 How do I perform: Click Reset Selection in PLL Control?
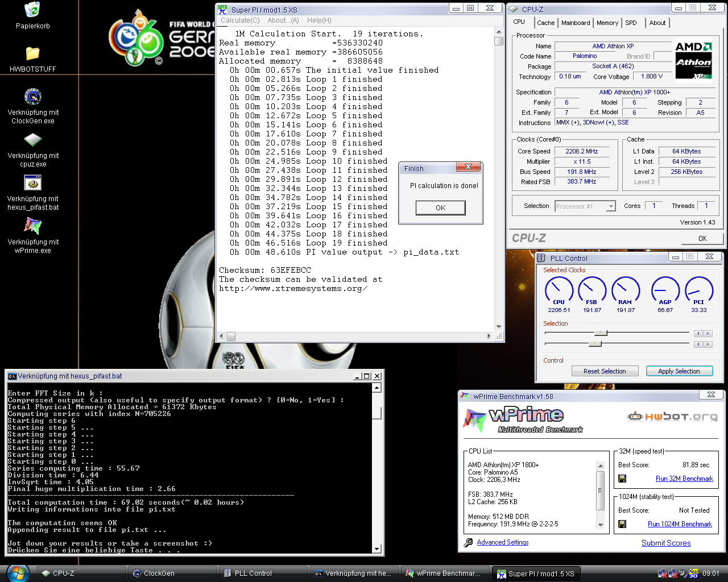point(605,371)
